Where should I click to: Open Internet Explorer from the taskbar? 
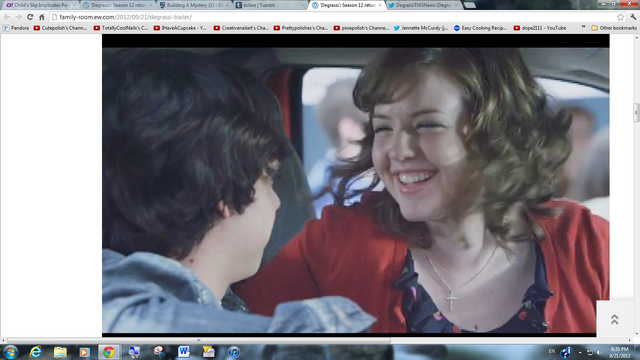pyautogui.click(x=36, y=352)
